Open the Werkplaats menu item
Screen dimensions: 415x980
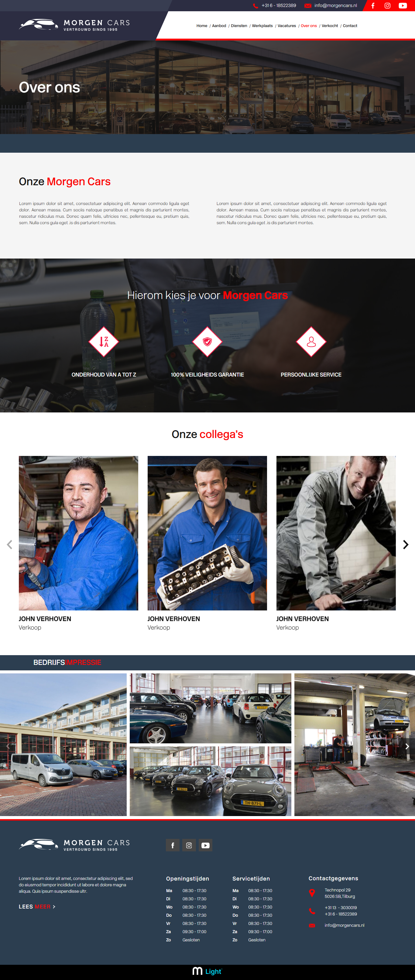tap(262, 26)
